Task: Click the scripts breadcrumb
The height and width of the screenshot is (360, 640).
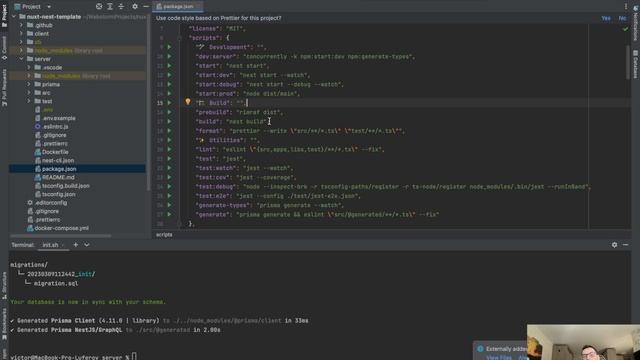Action: 164,235
